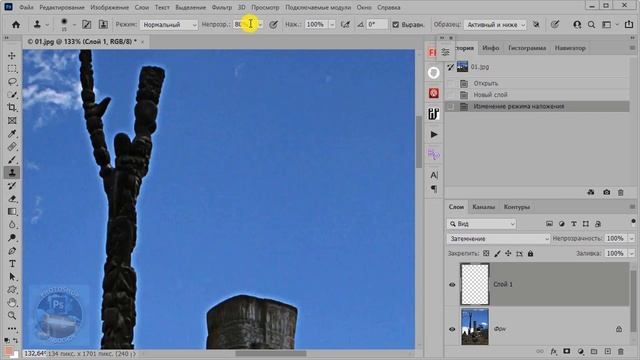This screenshot has width=640, height=360.
Task: Add layer mask icon in Layers panel
Action: coord(567,351)
